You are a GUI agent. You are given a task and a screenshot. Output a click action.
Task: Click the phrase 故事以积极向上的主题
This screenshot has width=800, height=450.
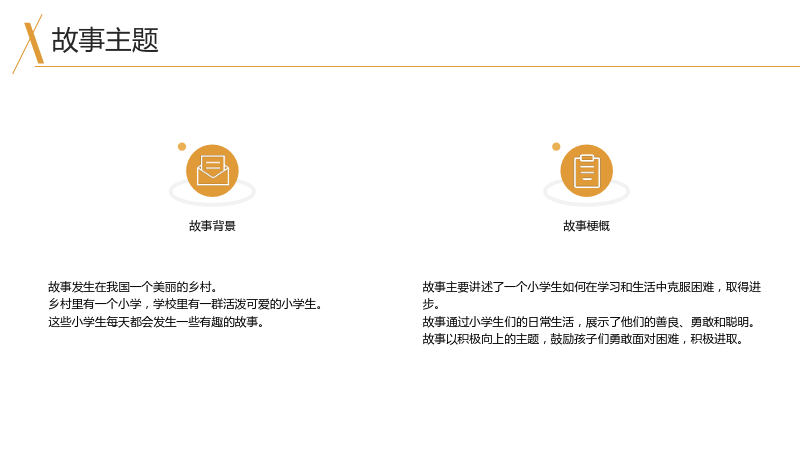pyautogui.click(x=480, y=339)
